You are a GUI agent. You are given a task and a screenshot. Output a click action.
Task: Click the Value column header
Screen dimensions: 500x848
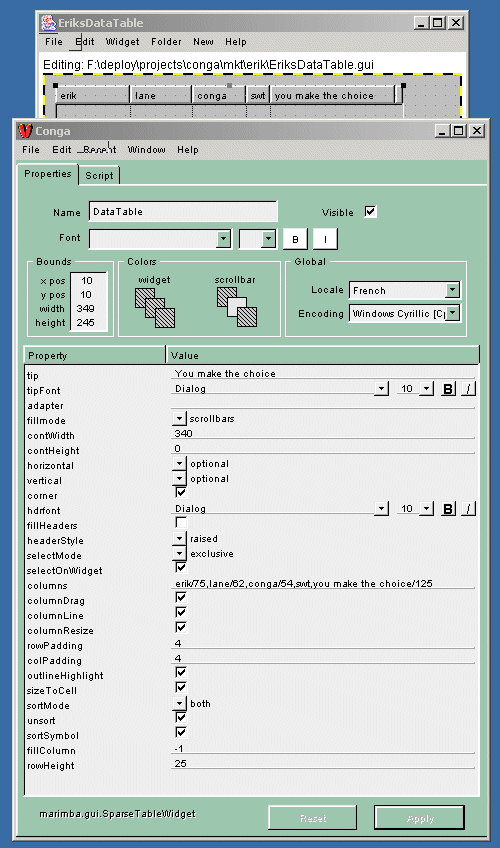[323, 355]
